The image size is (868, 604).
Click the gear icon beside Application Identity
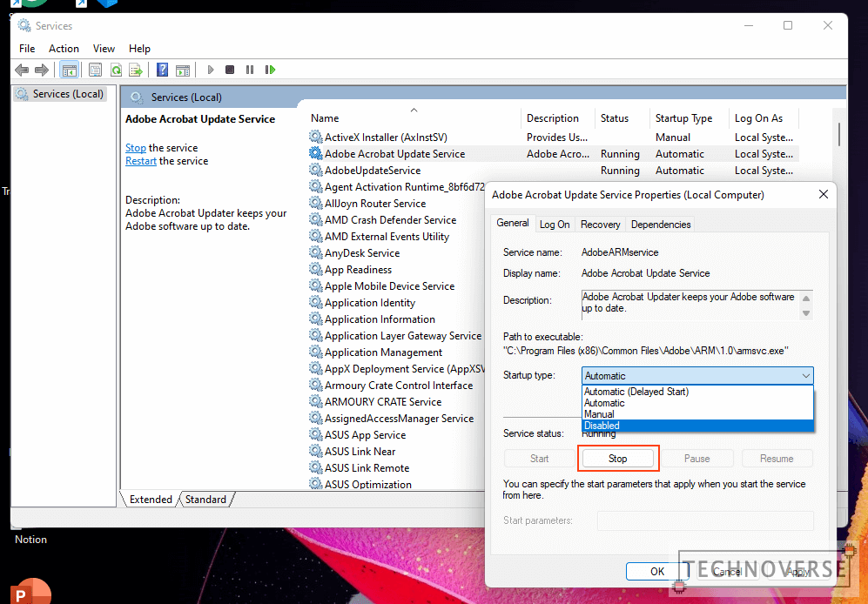tap(315, 303)
